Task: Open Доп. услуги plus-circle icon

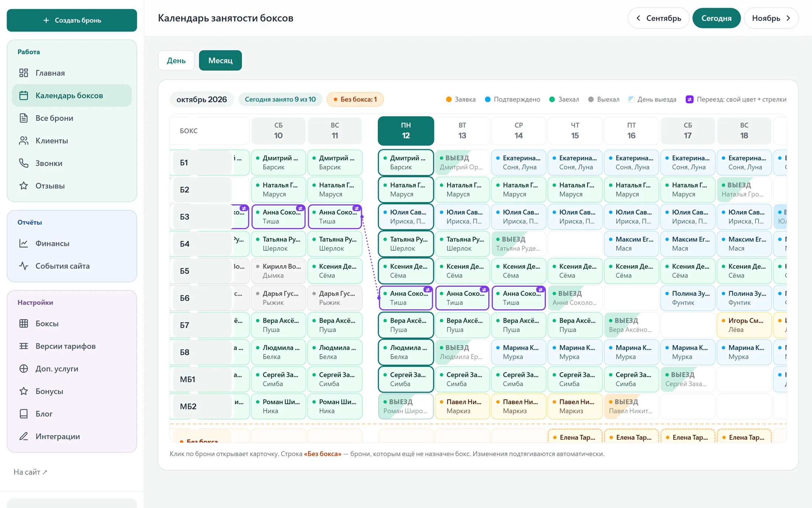Action: pos(24,368)
